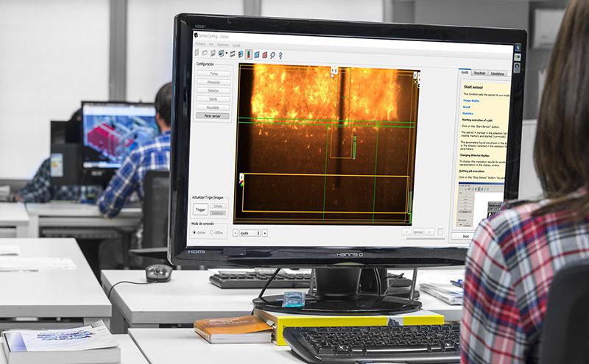This screenshot has width=589, height=364.
Task: Open the Fichero menu
Action: 200,43
